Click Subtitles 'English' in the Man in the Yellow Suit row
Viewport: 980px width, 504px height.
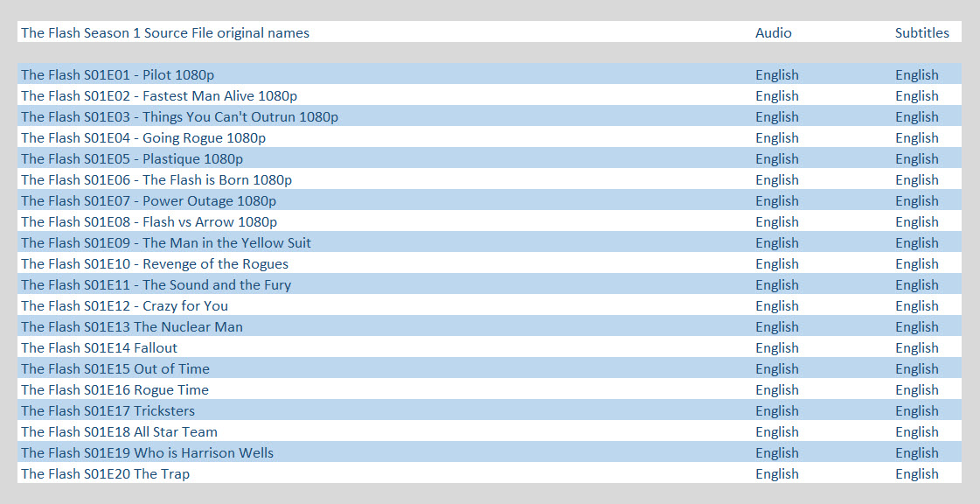(917, 243)
